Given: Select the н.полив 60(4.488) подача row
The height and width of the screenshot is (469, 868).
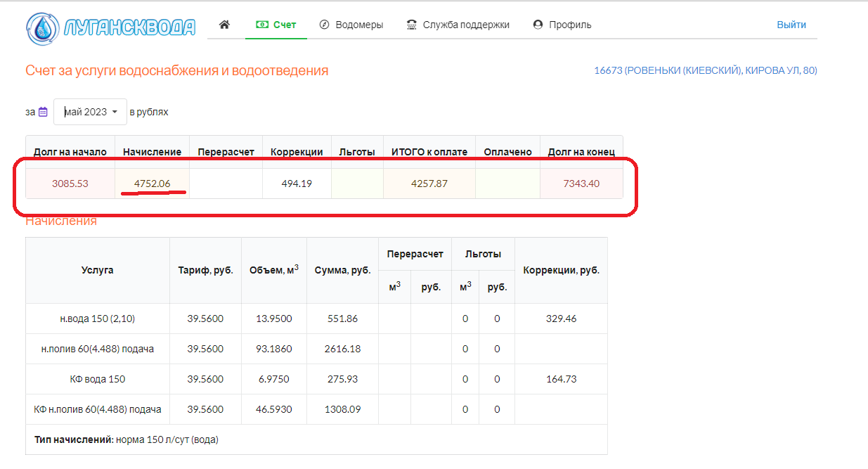Looking at the screenshot, I should pos(316,349).
